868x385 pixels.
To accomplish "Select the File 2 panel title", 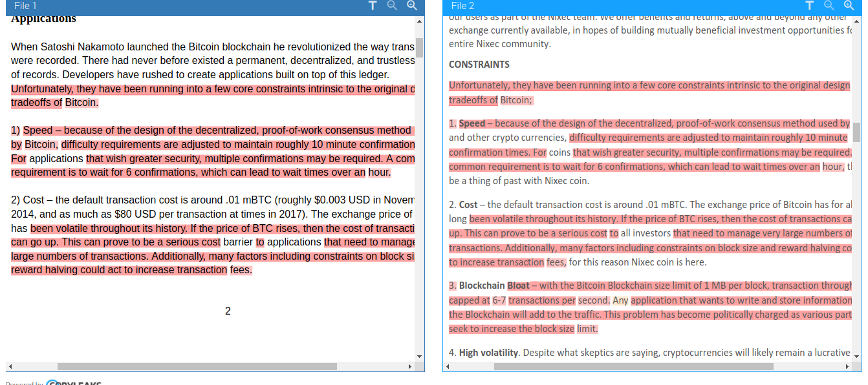I will [x=462, y=6].
